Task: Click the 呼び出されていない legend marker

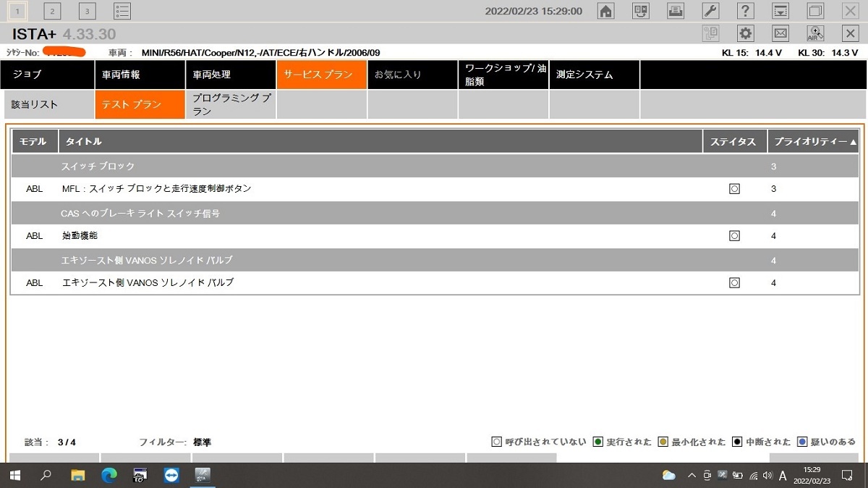Action: pos(496,442)
